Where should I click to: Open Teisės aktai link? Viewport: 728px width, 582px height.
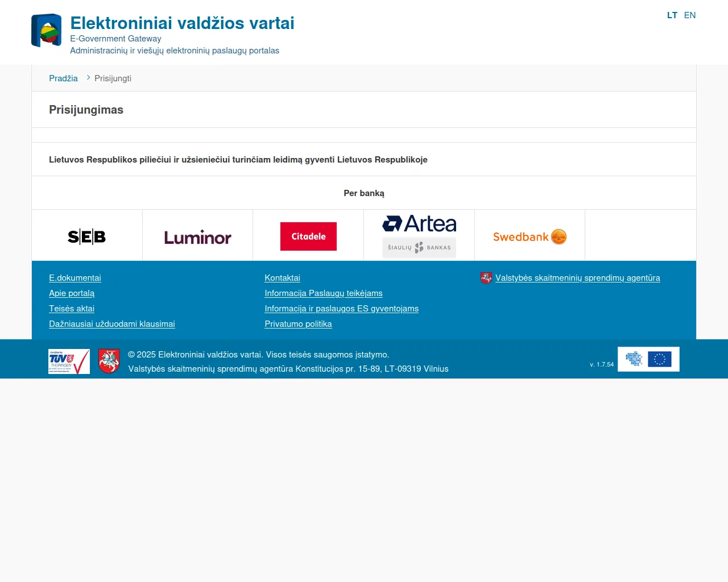[72, 309]
